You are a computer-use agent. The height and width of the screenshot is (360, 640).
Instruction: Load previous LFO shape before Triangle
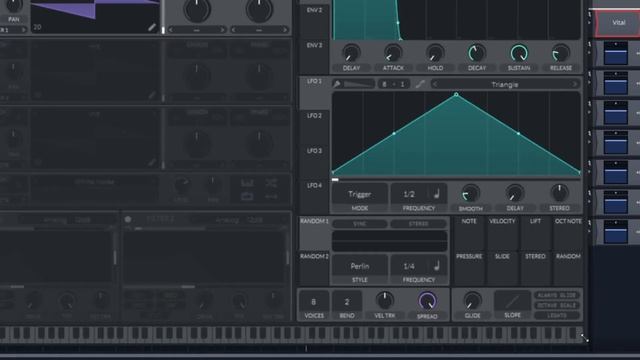click(435, 84)
